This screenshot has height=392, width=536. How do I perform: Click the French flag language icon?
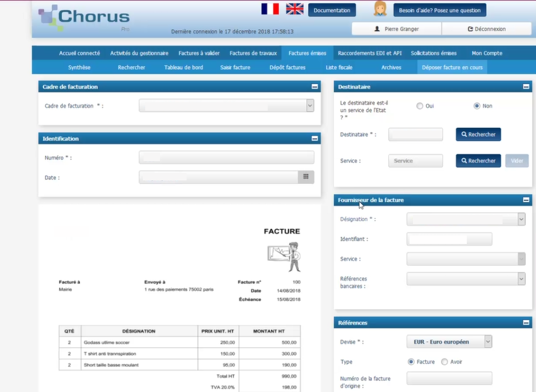(270, 9)
